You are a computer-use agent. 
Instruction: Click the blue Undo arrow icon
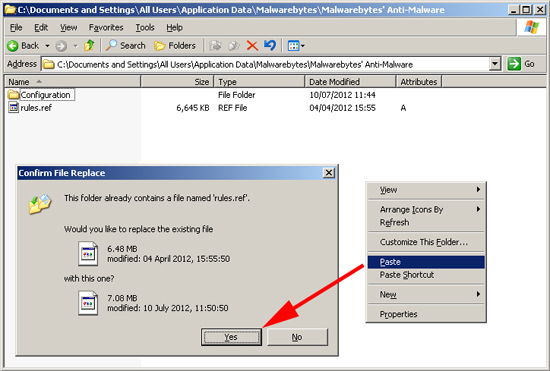click(x=270, y=45)
